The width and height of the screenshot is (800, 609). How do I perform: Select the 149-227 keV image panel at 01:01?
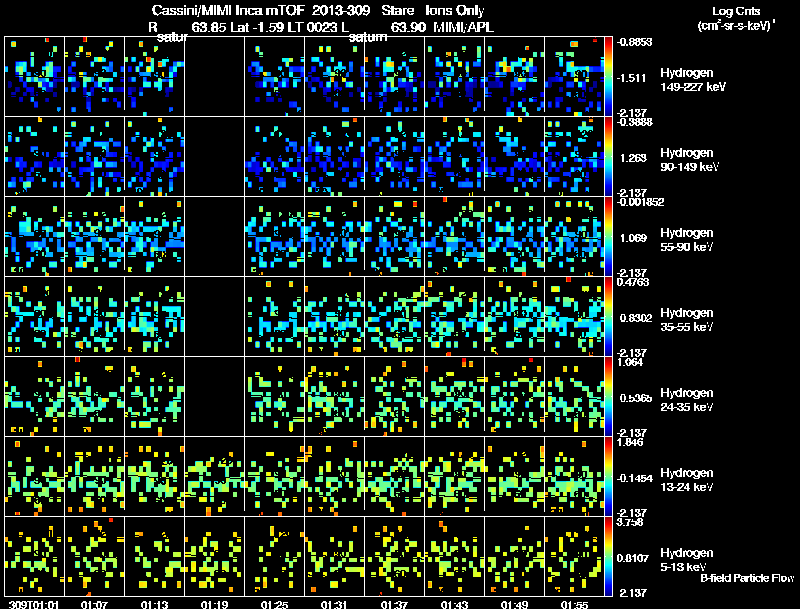click(34, 76)
